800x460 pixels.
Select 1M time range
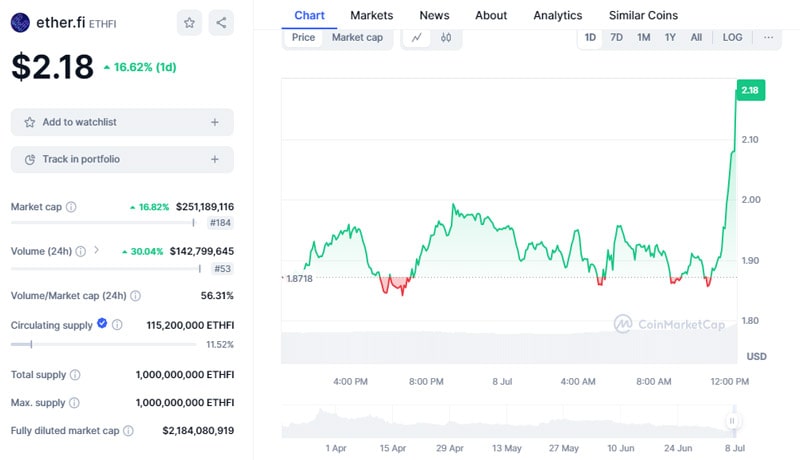643,37
